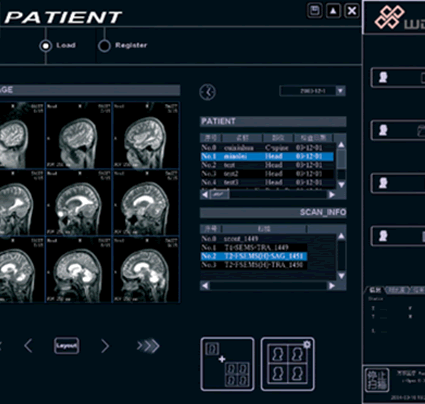Screen dimensions: 425x404
Task: Fast-forward with triple chevron icon
Action: [148, 346]
